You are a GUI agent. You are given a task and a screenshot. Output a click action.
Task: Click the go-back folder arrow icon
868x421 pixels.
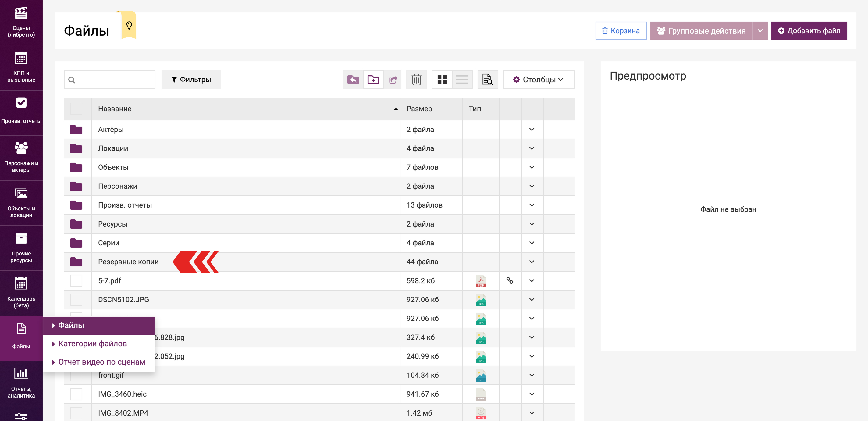353,80
